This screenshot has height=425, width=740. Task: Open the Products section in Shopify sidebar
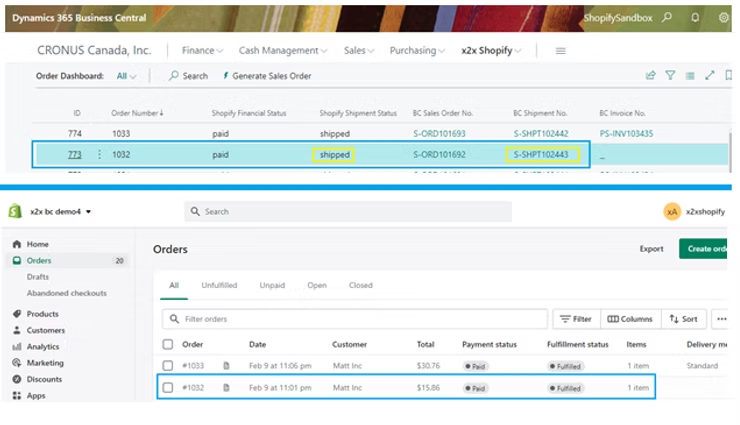42,313
